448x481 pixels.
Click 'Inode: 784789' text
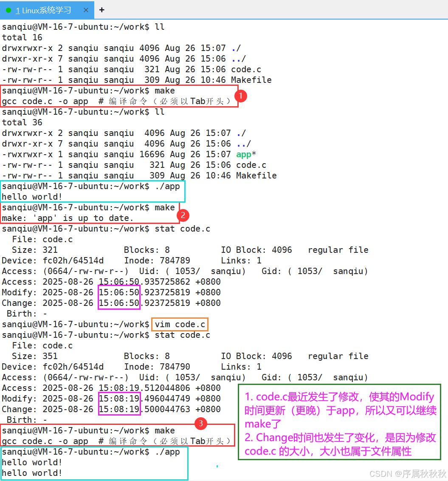(157, 260)
